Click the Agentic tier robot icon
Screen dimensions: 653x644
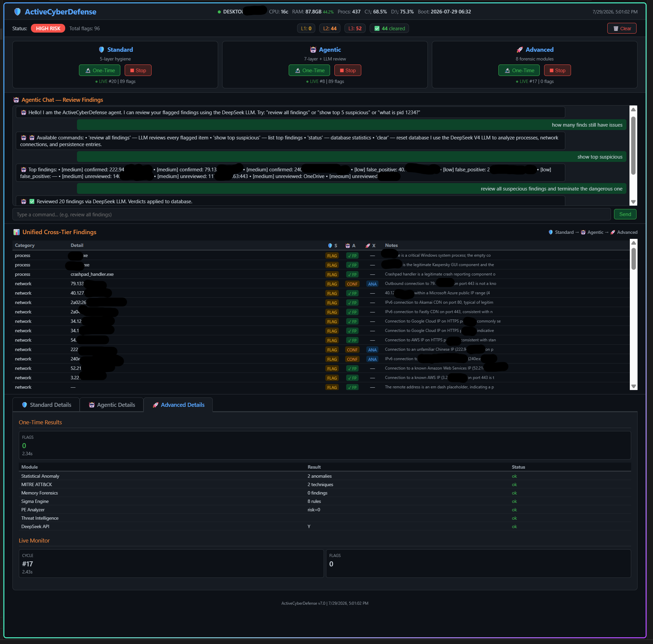click(x=313, y=50)
